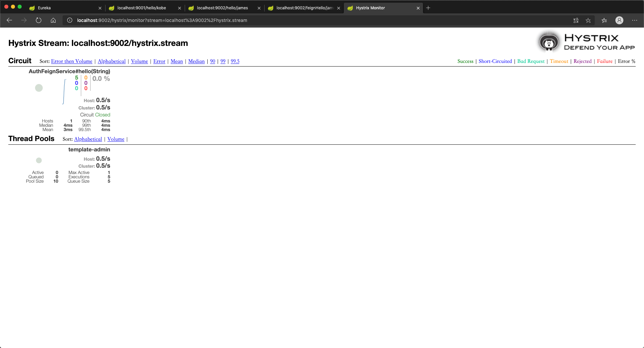644x348 pixels.
Task: Open the favorites list icon
Action: [x=604, y=20]
